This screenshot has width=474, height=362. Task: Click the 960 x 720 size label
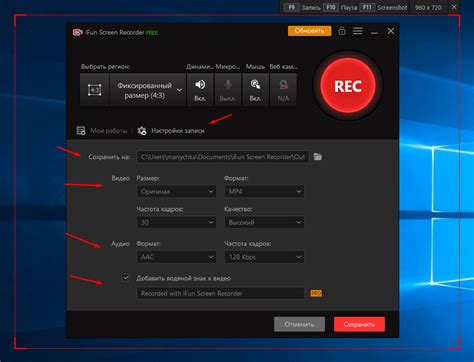pos(428,7)
